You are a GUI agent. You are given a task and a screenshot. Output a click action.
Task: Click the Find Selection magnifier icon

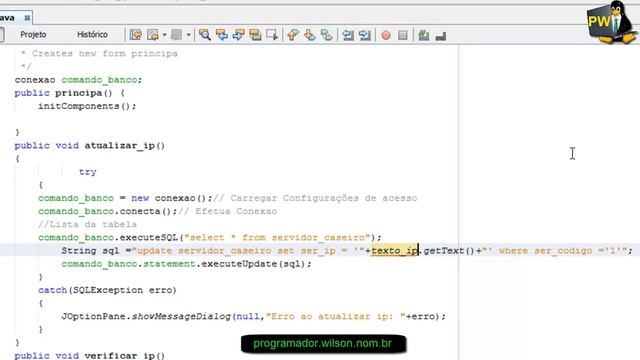[204, 35]
